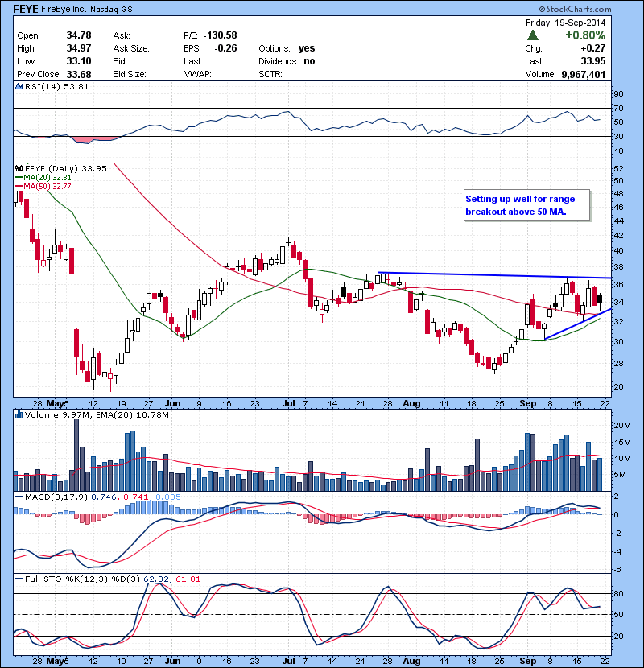Click the 52 price level on right axis
644x668 pixels.
pos(618,169)
